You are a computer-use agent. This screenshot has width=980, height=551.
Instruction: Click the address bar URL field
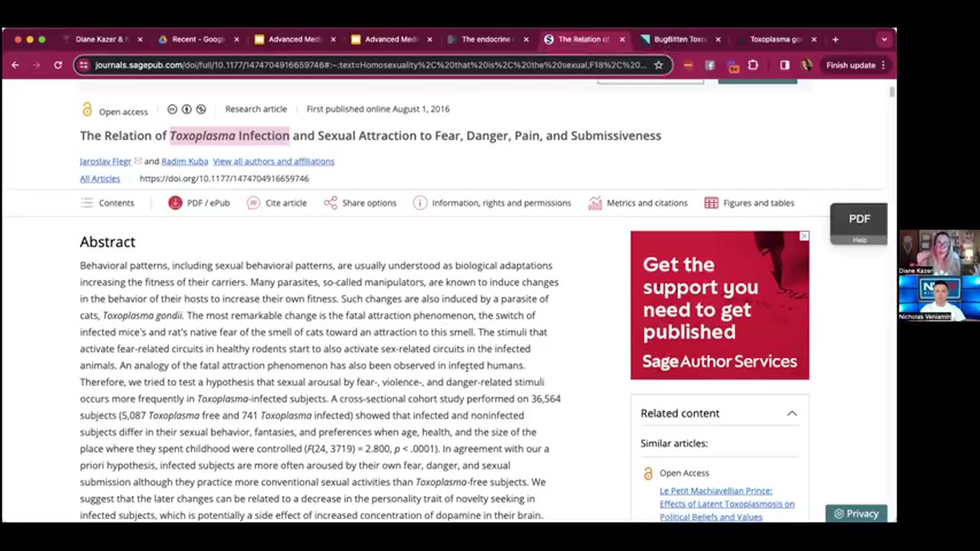pos(371,65)
